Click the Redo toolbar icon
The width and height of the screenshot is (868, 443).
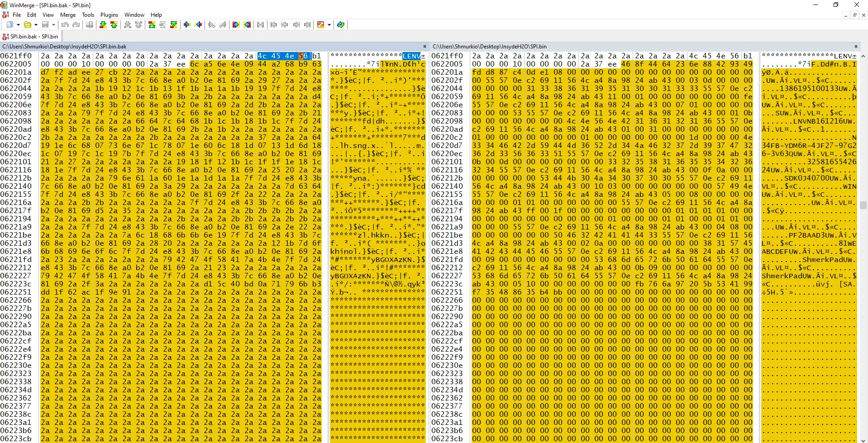tap(76, 25)
